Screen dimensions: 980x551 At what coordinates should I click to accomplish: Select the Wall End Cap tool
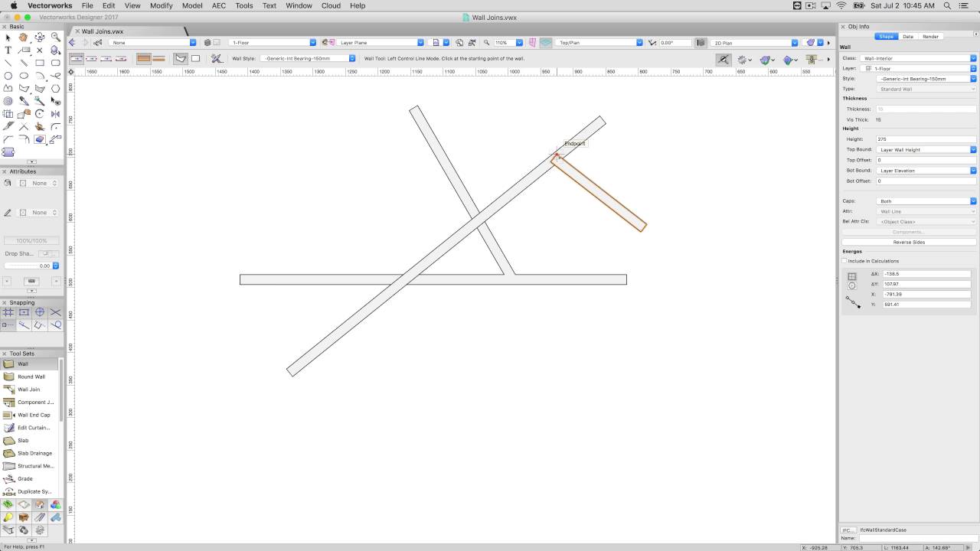[x=30, y=415]
